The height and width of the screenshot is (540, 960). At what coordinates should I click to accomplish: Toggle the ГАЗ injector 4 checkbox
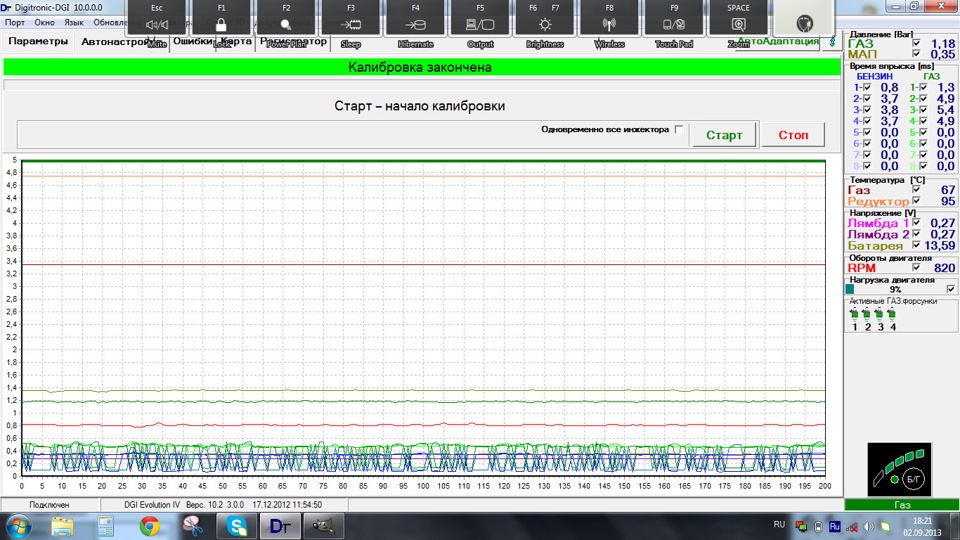tap(923, 121)
